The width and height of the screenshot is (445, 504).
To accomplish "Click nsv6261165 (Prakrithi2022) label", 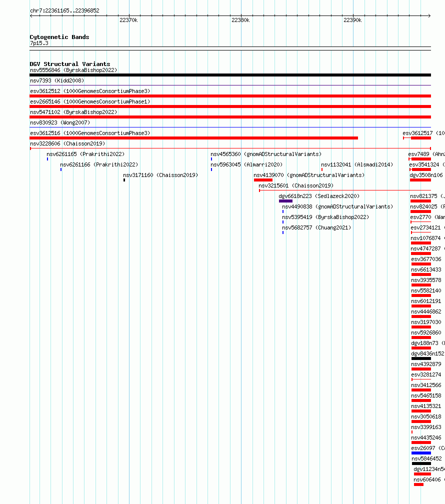I will point(85,154).
